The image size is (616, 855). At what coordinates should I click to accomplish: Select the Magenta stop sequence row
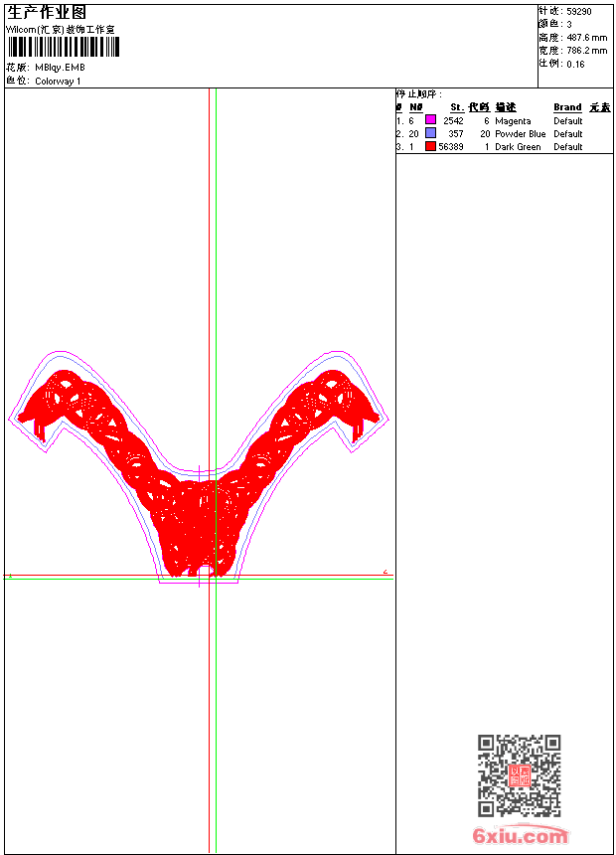[x=505, y=120]
